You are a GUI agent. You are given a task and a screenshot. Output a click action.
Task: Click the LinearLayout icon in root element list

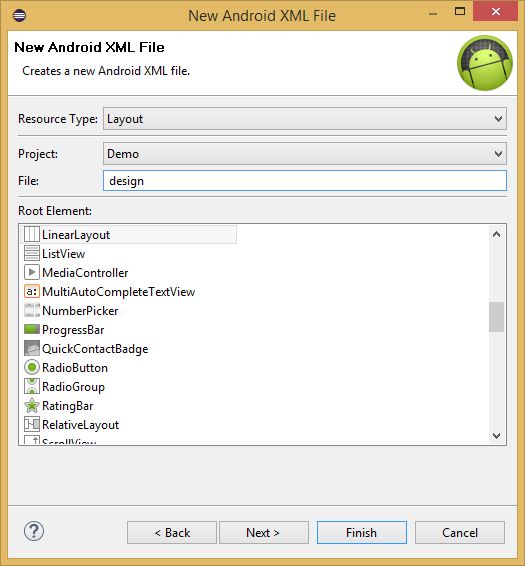pyautogui.click(x=31, y=235)
